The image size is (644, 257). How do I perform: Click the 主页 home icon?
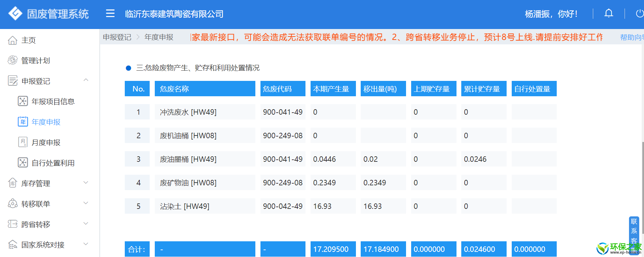13,40
